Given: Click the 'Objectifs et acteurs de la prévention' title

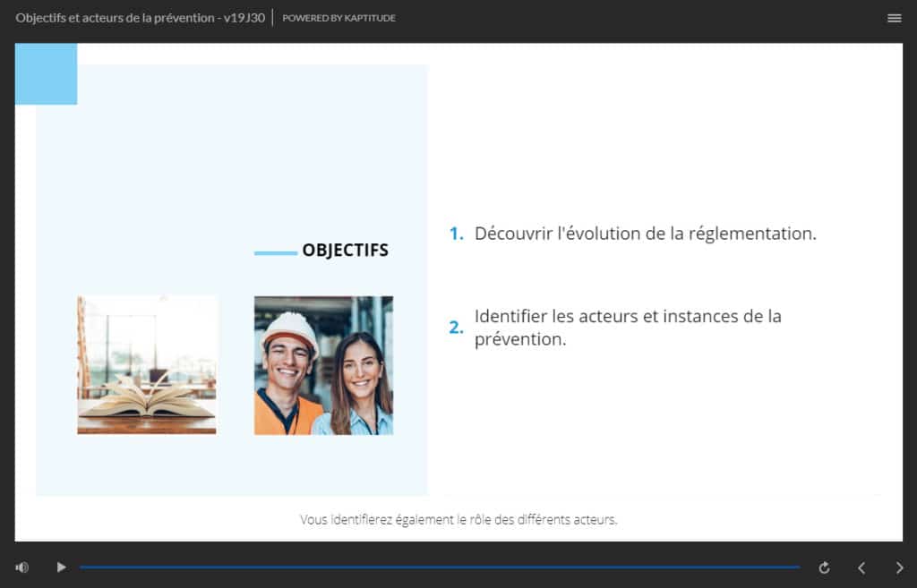Looking at the screenshot, I should [140, 18].
